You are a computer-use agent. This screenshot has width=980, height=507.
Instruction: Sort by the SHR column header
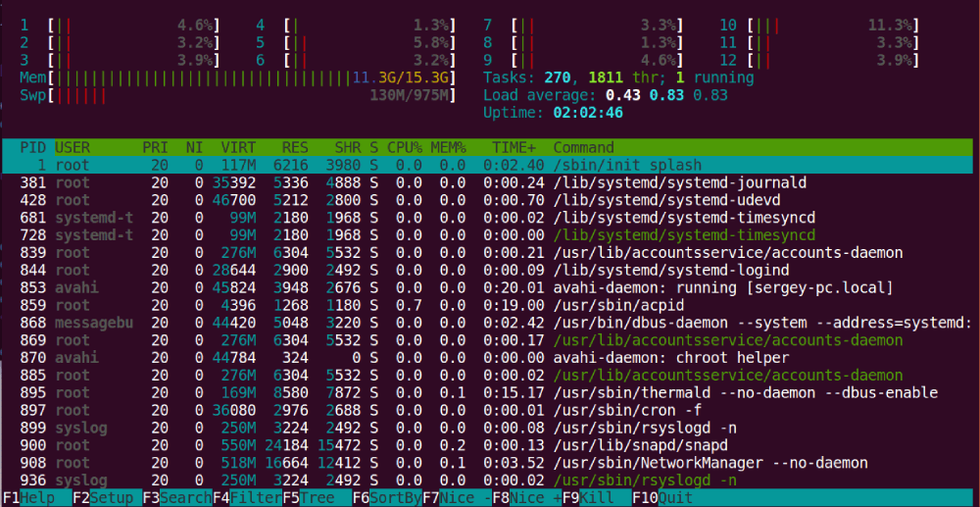pyautogui.click(x=348, y=147)
